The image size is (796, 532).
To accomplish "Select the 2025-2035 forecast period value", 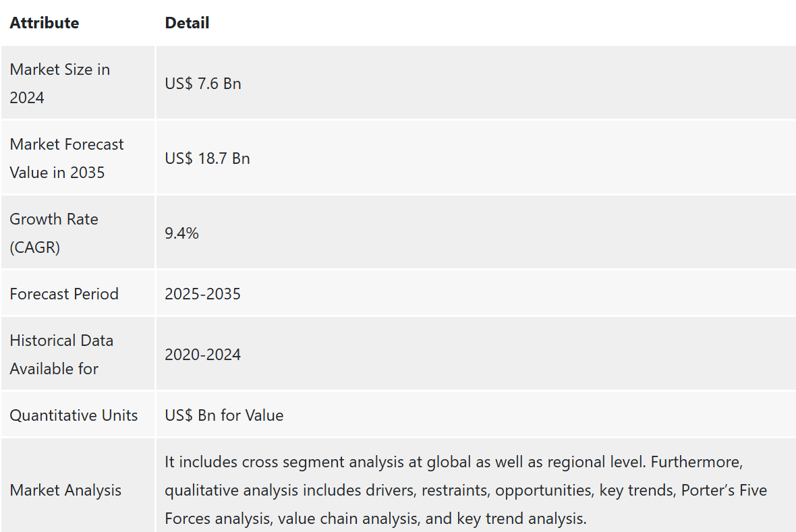I will click(202, 294).
